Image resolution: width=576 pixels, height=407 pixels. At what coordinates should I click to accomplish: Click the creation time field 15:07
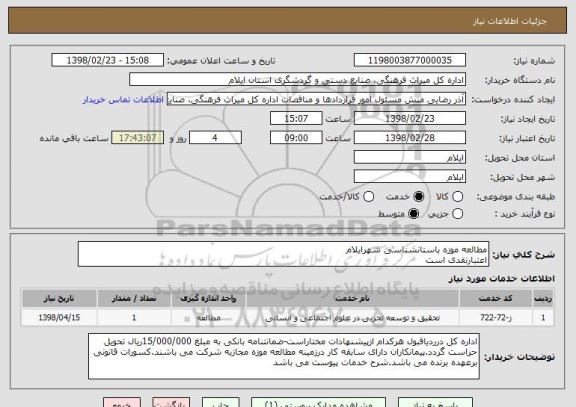tap(296, 118)
